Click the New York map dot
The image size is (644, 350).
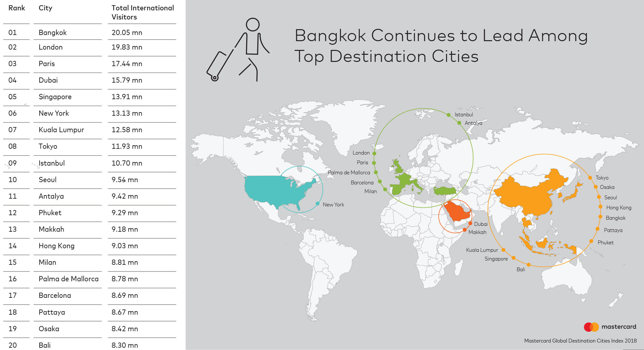(317, 204)
